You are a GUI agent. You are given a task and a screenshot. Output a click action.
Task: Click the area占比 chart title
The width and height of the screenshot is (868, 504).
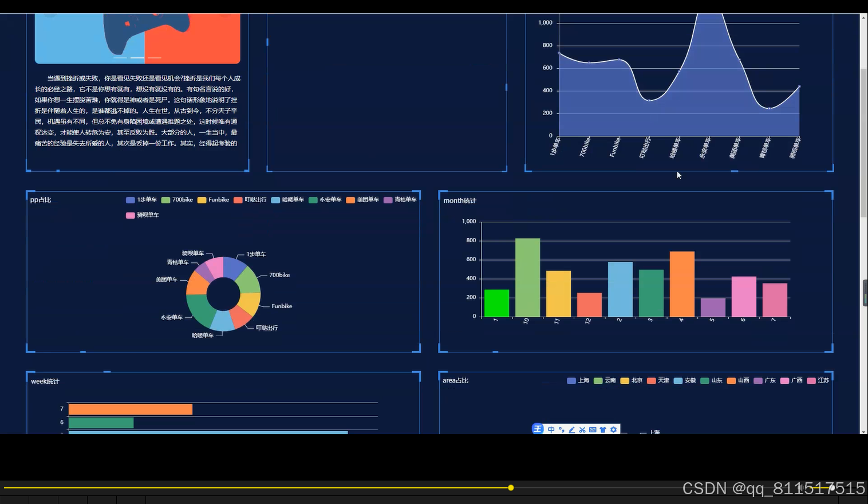pyautogui.click(x=455, y=381)
